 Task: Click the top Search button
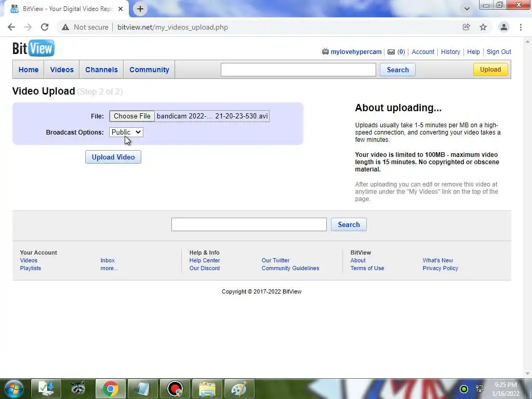[x=397, y=70]
